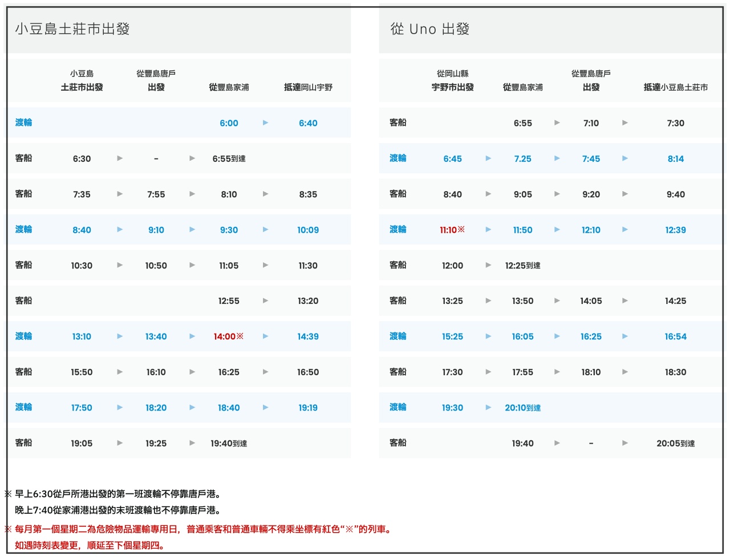Click the red ※ mark beside 14:00
The height and width of the screenshot is (560, 730).
tap(240, 336)
